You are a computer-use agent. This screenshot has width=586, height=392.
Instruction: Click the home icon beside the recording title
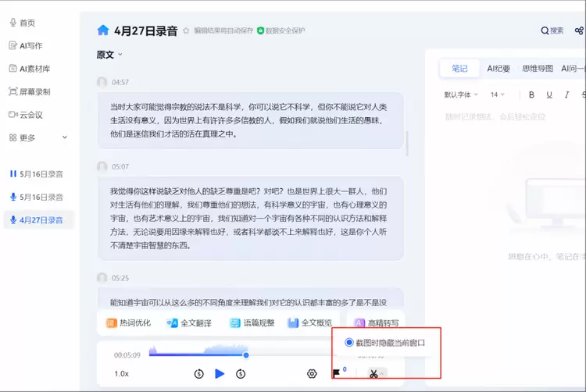pos(103,30)
